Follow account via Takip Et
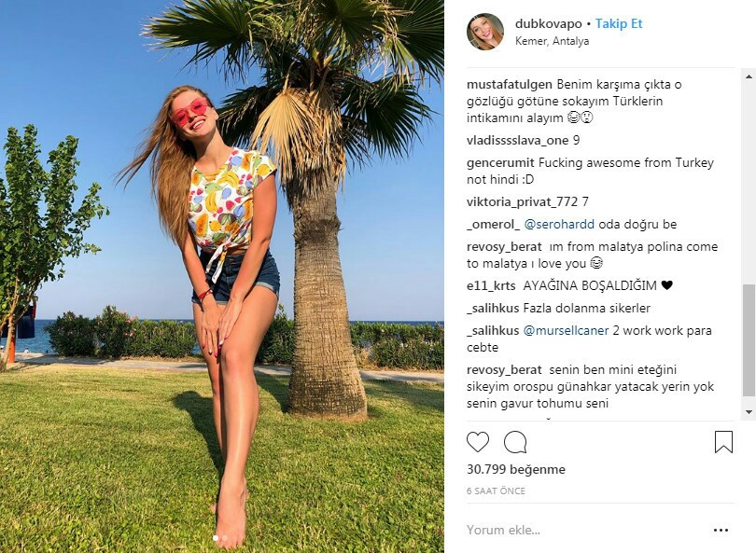This screenshot has height=553, width=756. pos(619,23)
